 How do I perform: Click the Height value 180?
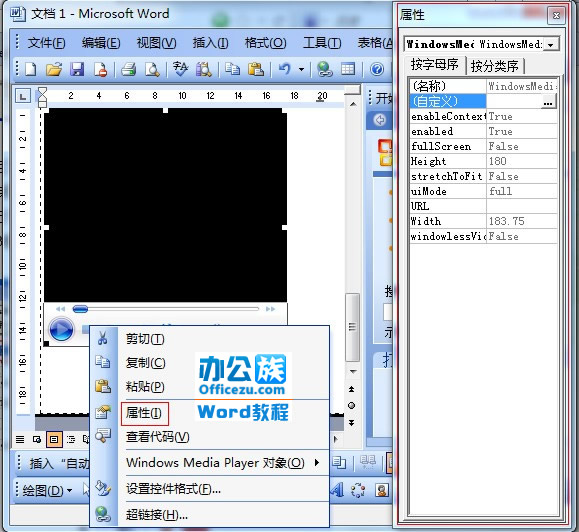[521, 161]
